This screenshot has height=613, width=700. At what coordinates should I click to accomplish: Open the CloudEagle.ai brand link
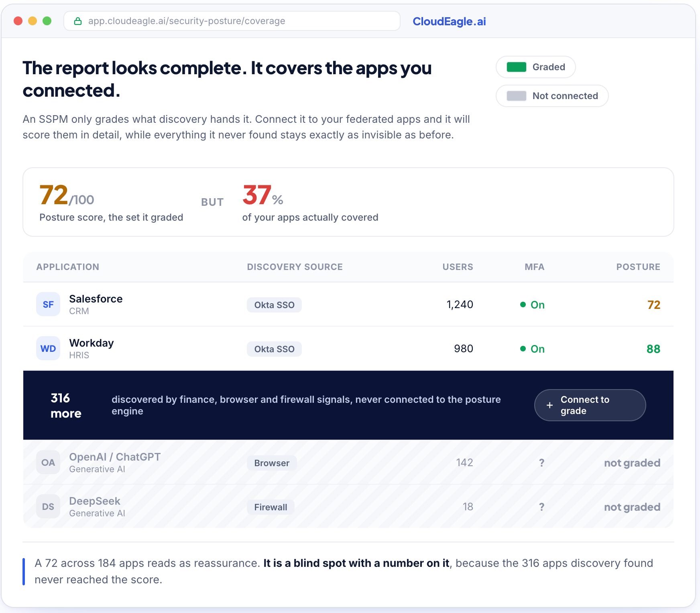point(449,21)
